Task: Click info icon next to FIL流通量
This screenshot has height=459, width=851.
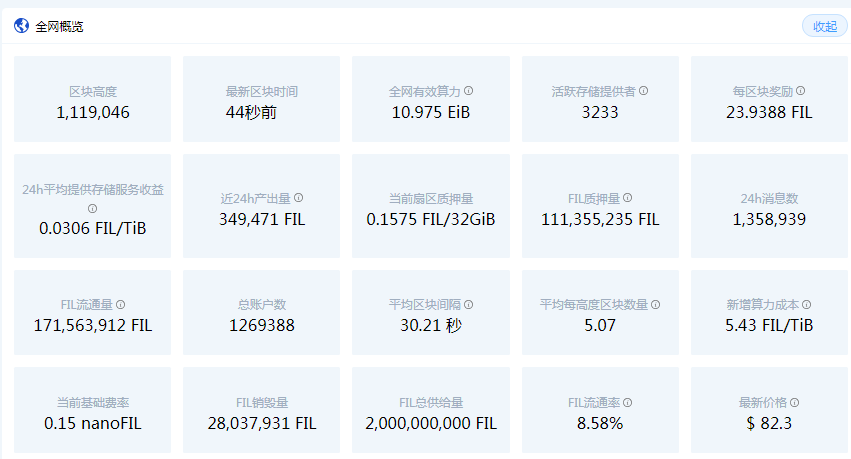Action: click(x=121, y=304)
